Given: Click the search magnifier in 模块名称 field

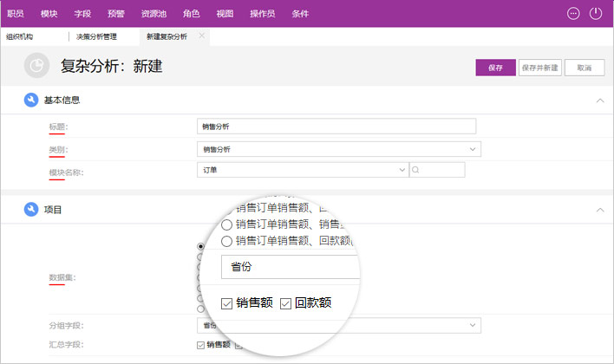Looking at the screenshot, I should 417,171.
